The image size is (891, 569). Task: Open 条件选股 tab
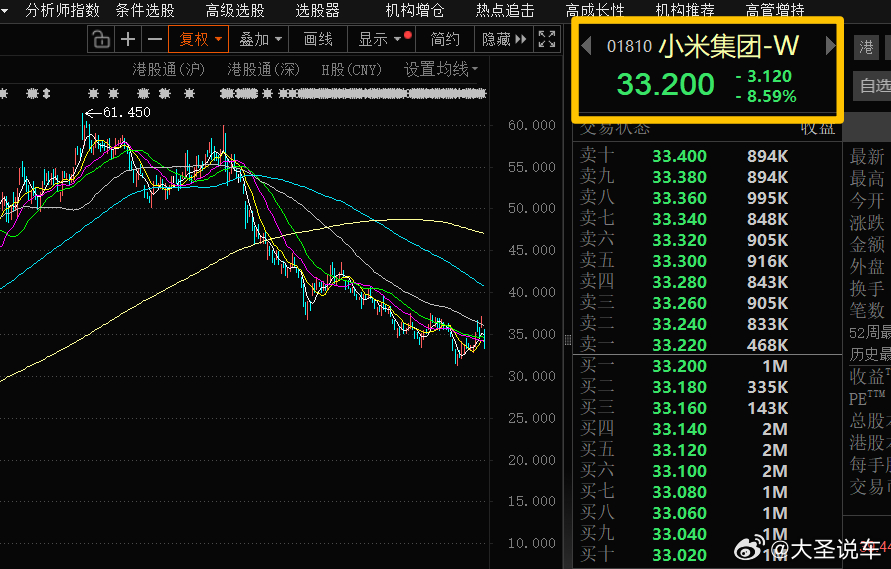(x=145, y=10)
